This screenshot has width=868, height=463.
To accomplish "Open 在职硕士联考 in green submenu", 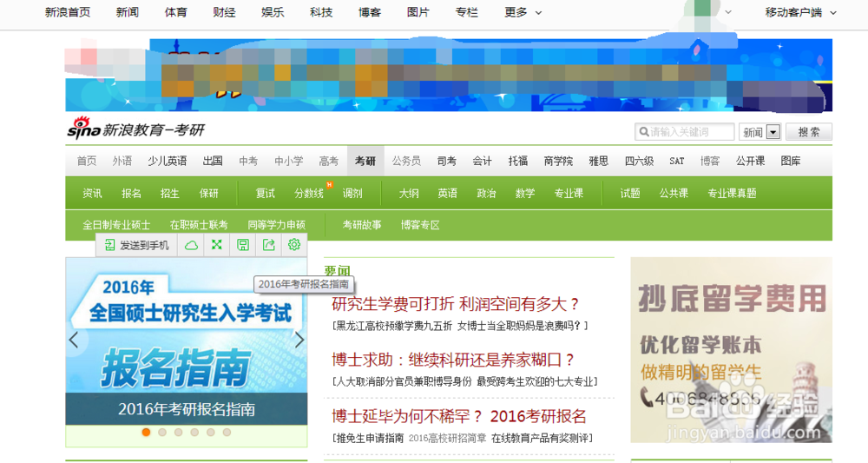I will (x=199, y=225).
